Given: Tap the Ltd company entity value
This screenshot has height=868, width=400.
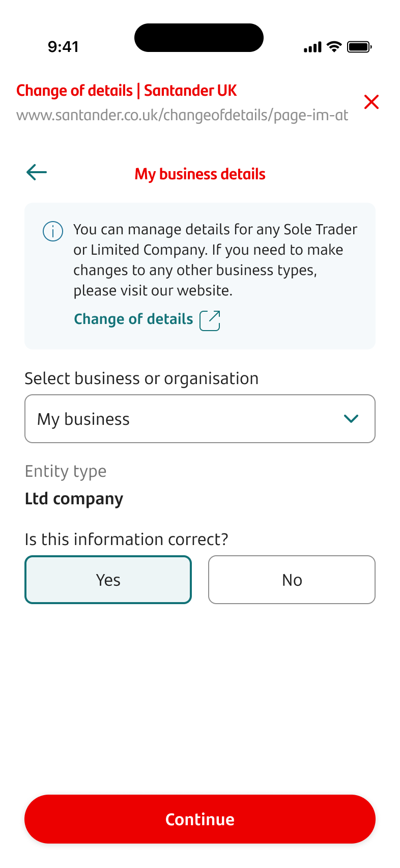Looking at the screenshot, I should 74,499.
